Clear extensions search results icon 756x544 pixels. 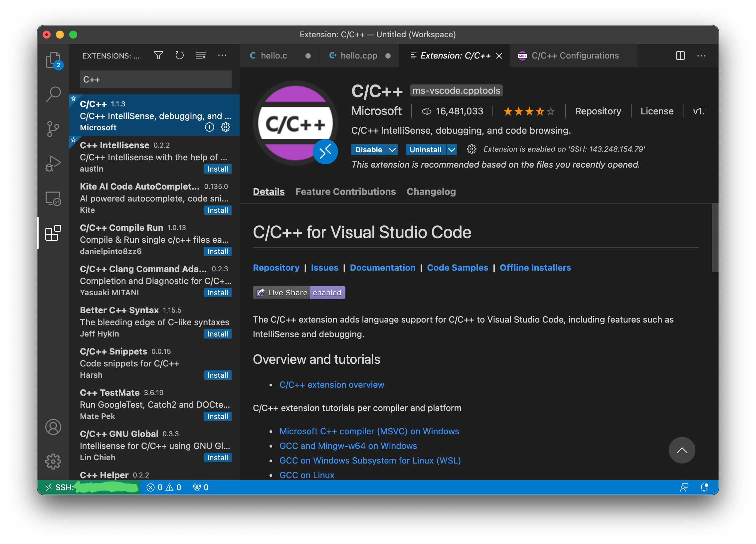(x=201, y=55)
